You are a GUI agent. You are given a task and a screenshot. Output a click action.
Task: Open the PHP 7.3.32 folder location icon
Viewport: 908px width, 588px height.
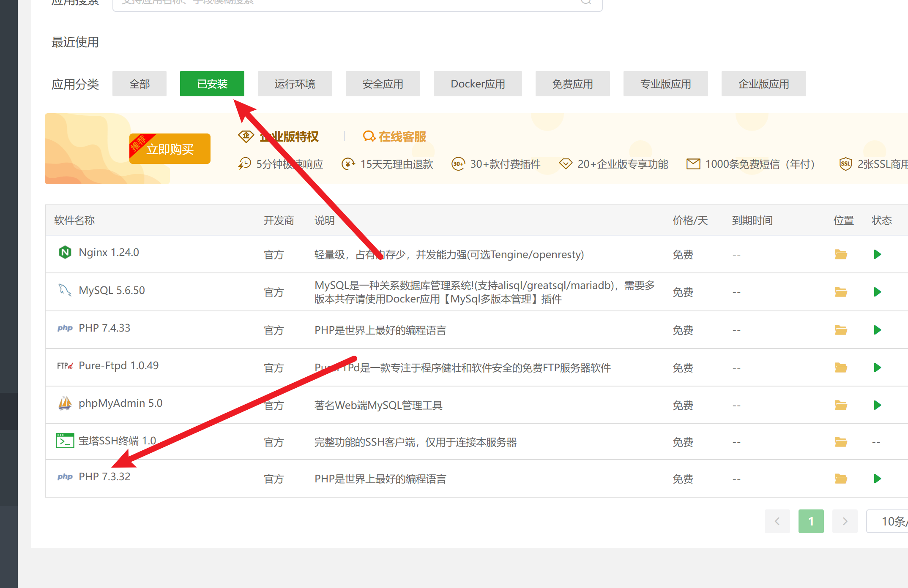pyautogui.click(x=841, y=479)
